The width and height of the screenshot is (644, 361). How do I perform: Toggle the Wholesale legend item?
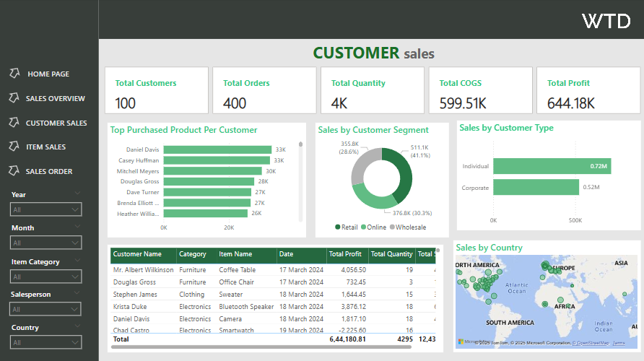click(408, 227)
